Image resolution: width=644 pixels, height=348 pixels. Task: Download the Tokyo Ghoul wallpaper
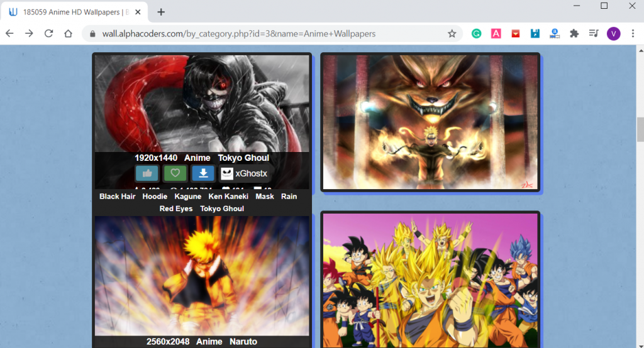(203, 173)
